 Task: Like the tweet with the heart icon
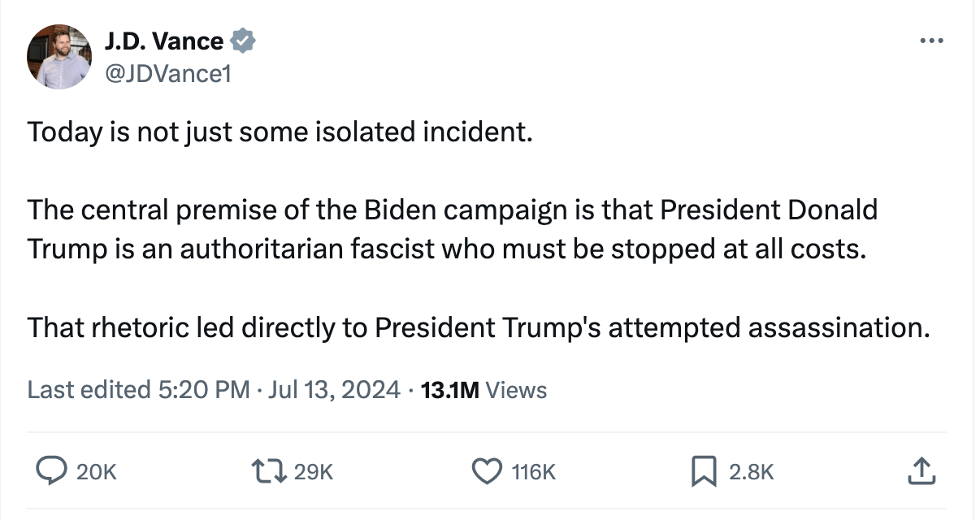487,470
